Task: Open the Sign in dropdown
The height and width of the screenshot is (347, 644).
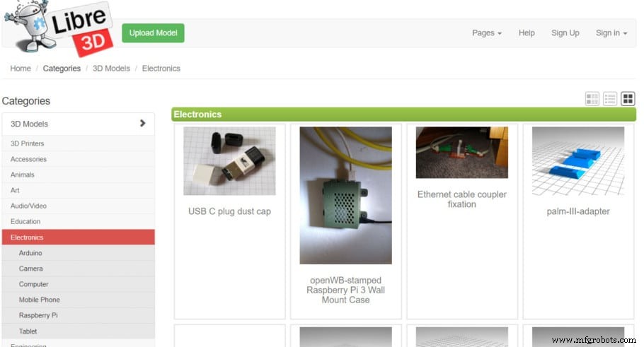Action: (x=611, y=33)
